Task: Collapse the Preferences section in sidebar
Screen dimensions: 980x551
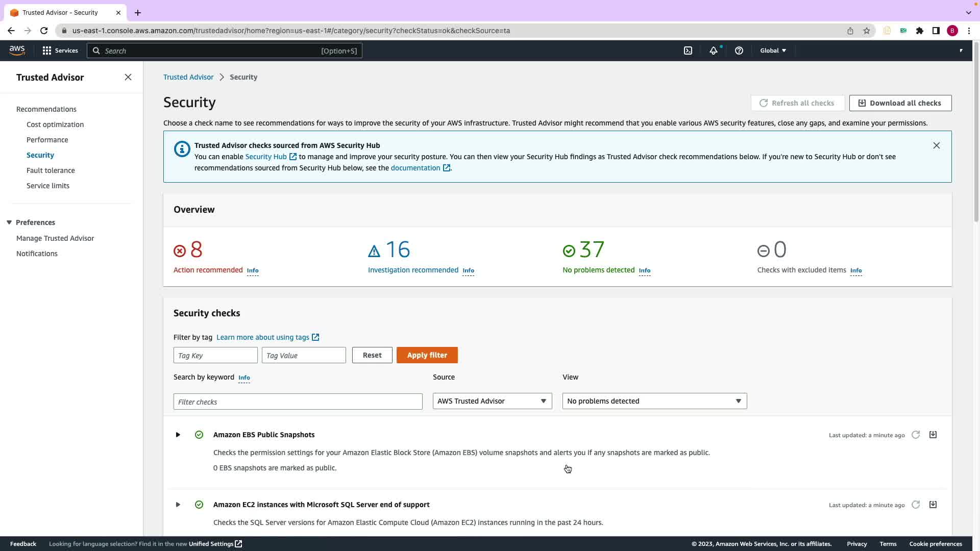Action: click(9, 222)
